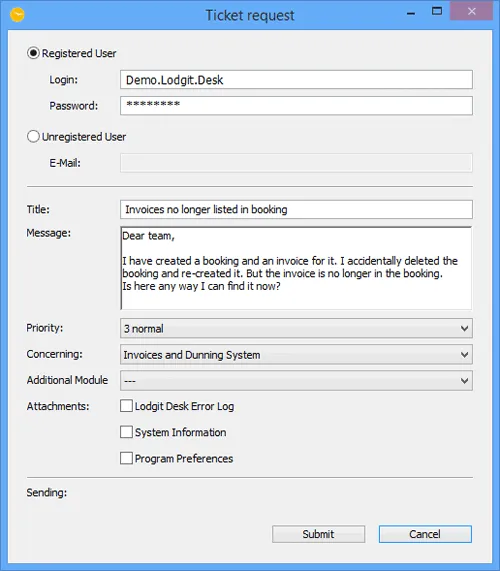Maximize the Ticket request window
This screenshot has height=571, width=500.
(437, 11)
